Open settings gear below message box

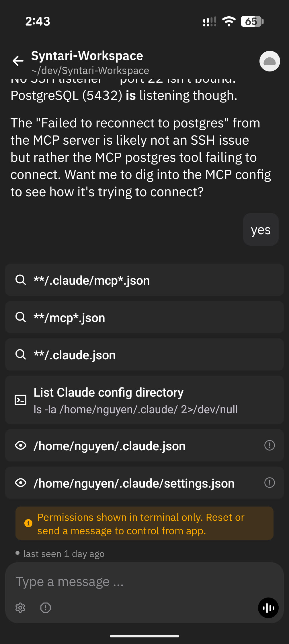pyautogui.click(x=20, y=608)
